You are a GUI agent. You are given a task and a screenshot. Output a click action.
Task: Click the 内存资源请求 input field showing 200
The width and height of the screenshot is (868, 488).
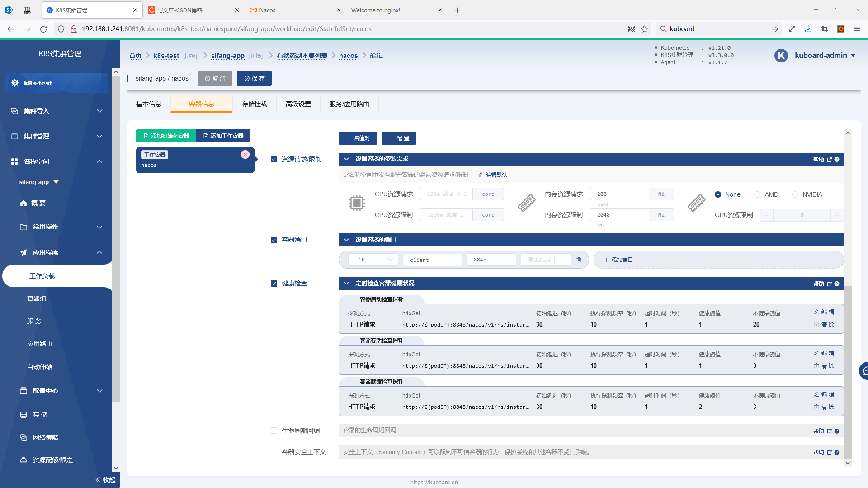pyautogui.click(x=619, y=194)
